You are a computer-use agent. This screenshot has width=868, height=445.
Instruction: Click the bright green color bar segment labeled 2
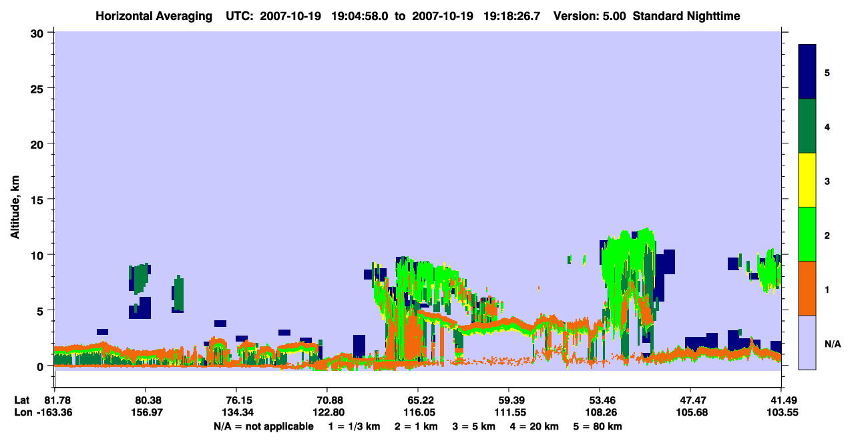coord(807,234)
